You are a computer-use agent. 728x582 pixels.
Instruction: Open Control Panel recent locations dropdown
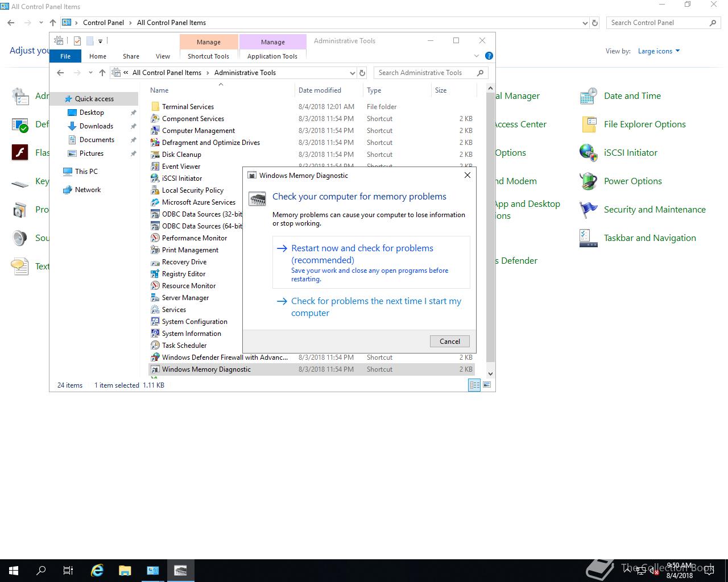41,23
